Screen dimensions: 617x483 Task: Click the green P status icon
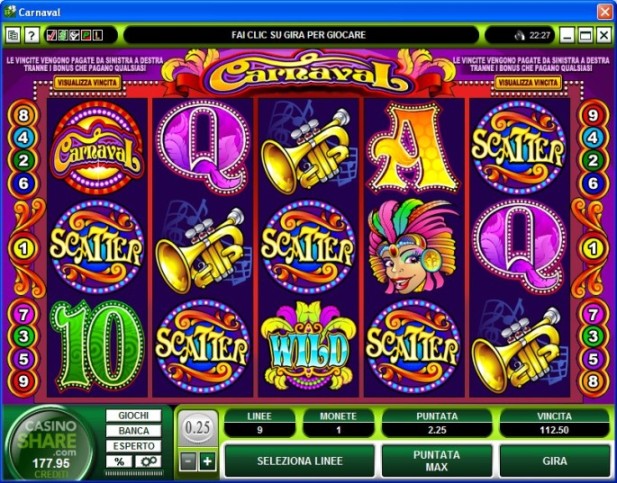[86, 36]
